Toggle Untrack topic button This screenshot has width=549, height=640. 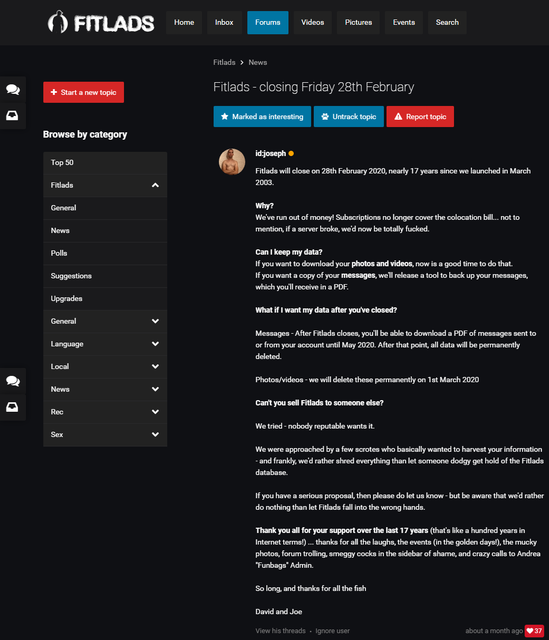pos(349,116)
